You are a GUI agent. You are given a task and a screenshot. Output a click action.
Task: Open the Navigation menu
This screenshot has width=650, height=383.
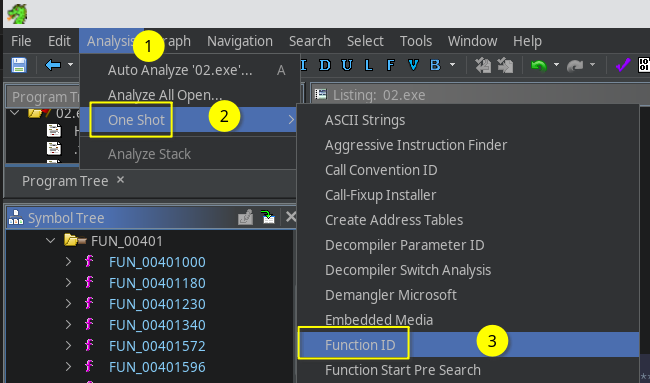[240, 41]
